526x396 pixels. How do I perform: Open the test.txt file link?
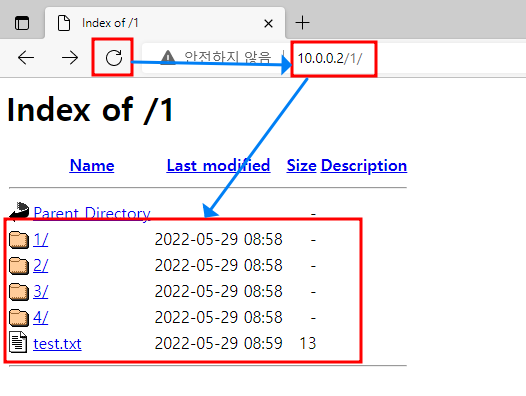57,344
